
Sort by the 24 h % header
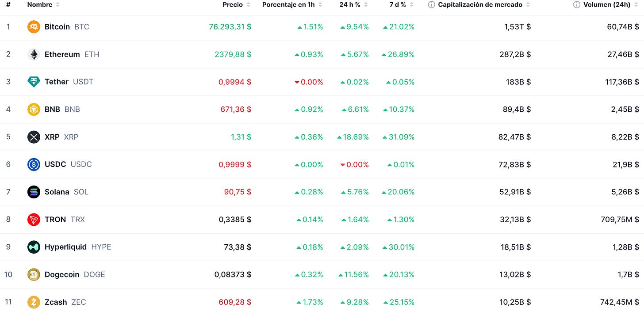pos(354,4)
